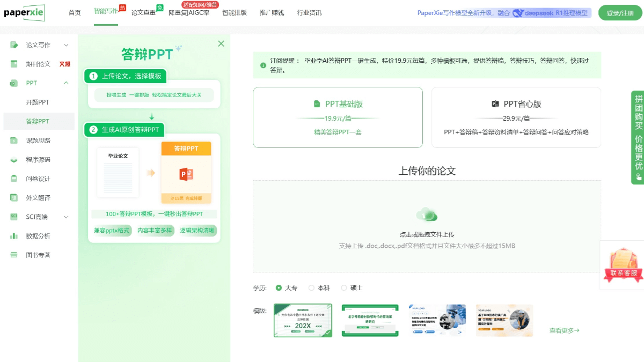
Task: Click the cloud upload icon
Action: pos(427,215)
